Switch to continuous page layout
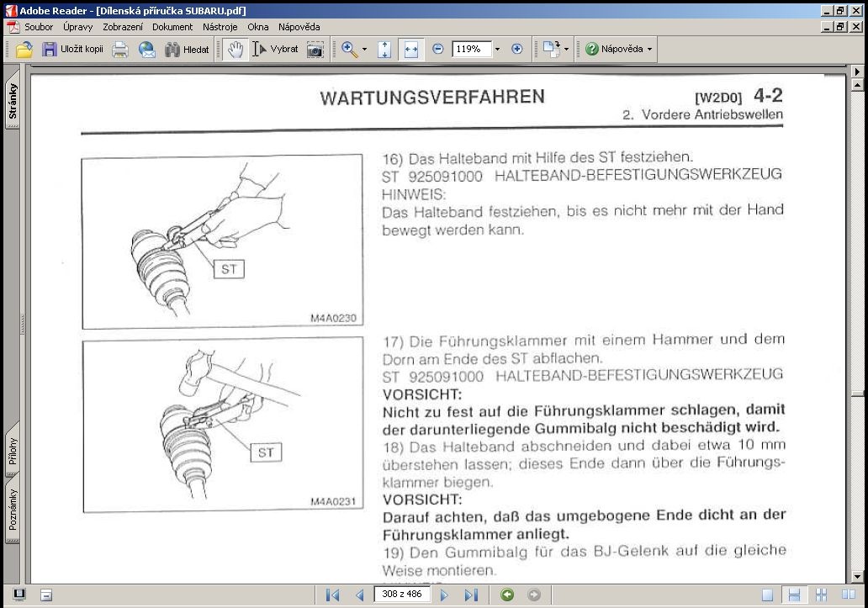 794,595
